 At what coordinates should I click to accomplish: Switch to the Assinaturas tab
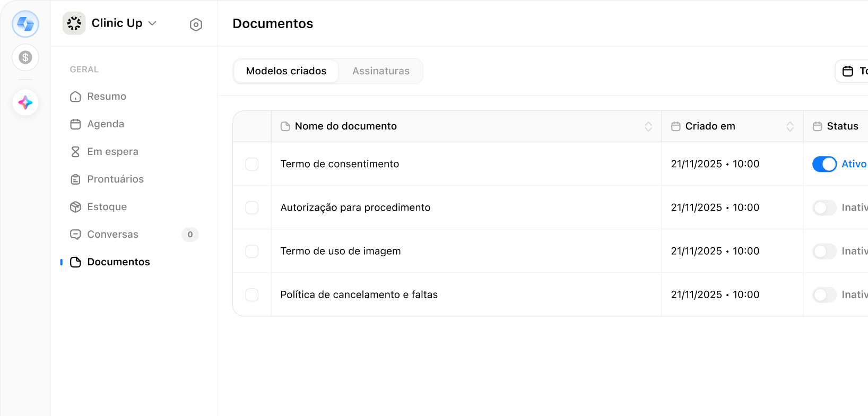380,71
